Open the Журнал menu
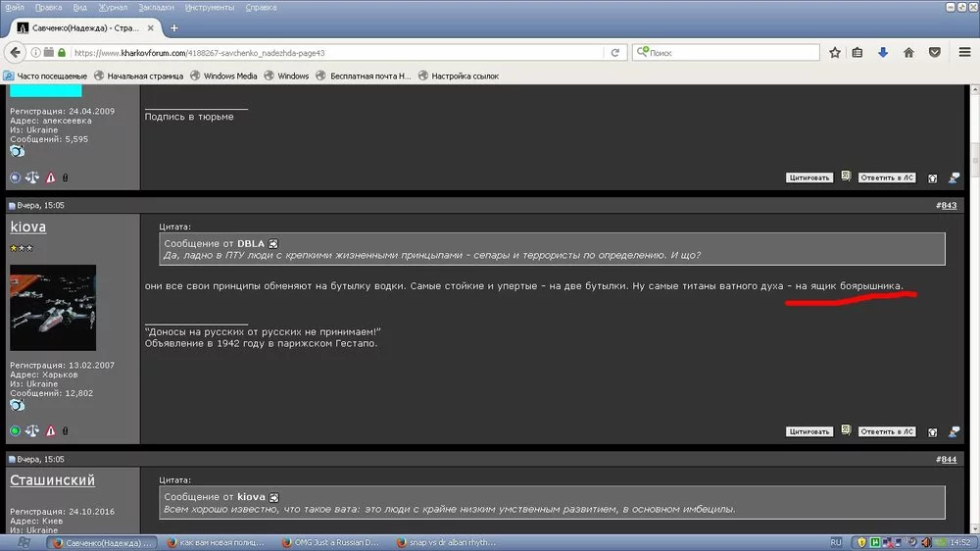The height and width of the screenshot is (551, 980). click(x=113, y=8)
